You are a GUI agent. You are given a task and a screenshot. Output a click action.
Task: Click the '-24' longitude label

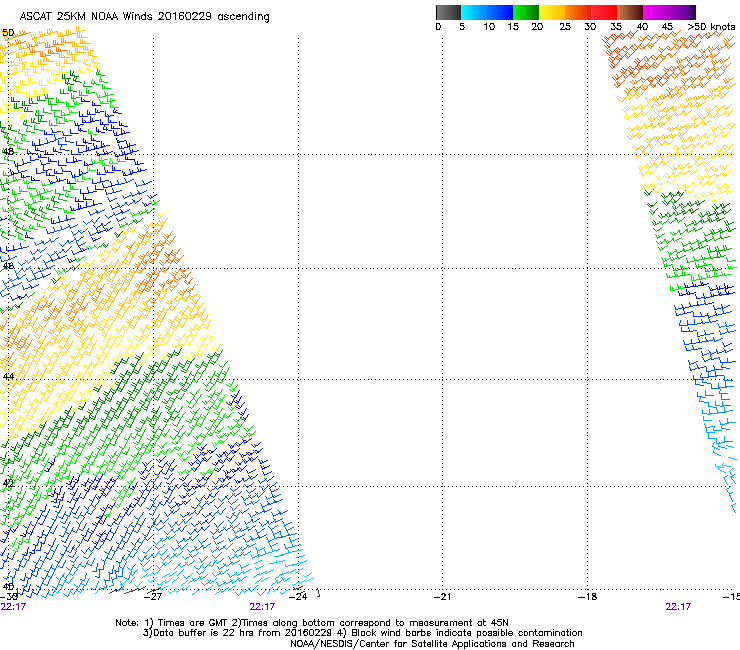click(298, 597)
